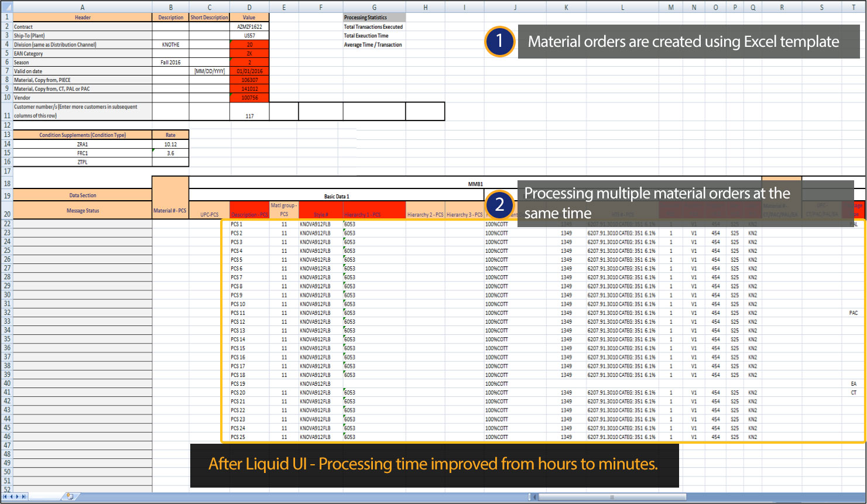Select the Valid on date value 01/01/2016
The width and height of the screenshot is (867, 504).
tap(249, 71)
